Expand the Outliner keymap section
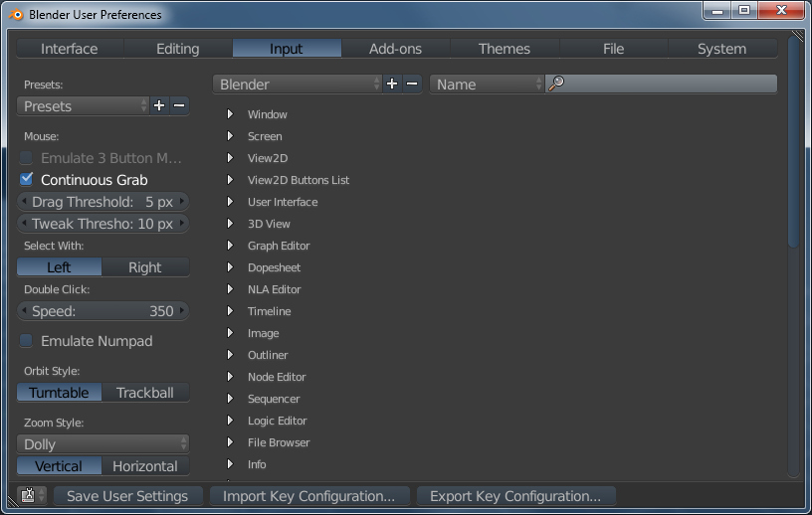This screenshot has width=812, height=515. point(230,355)
